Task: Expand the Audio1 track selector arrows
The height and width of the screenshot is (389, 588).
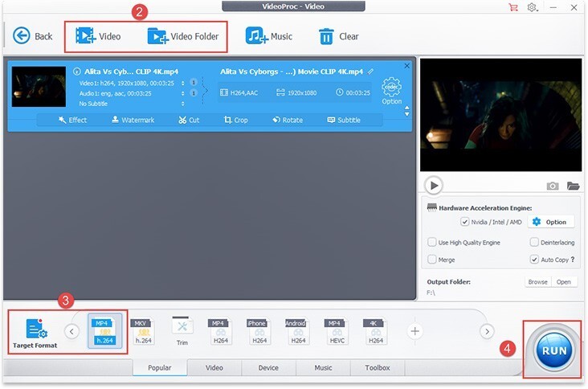Action: [x=182, y=93]
